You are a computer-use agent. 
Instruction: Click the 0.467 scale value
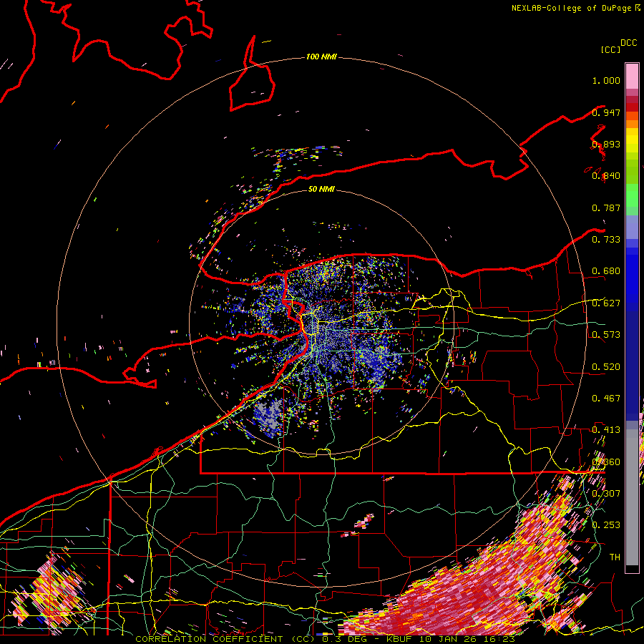coord(606,399)
